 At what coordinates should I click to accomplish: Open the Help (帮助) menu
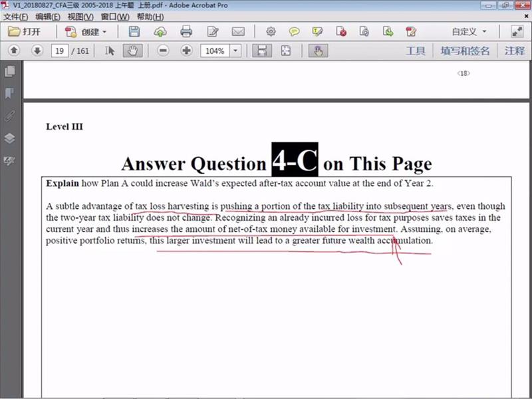pyautogui.click(x=150, y=17)
